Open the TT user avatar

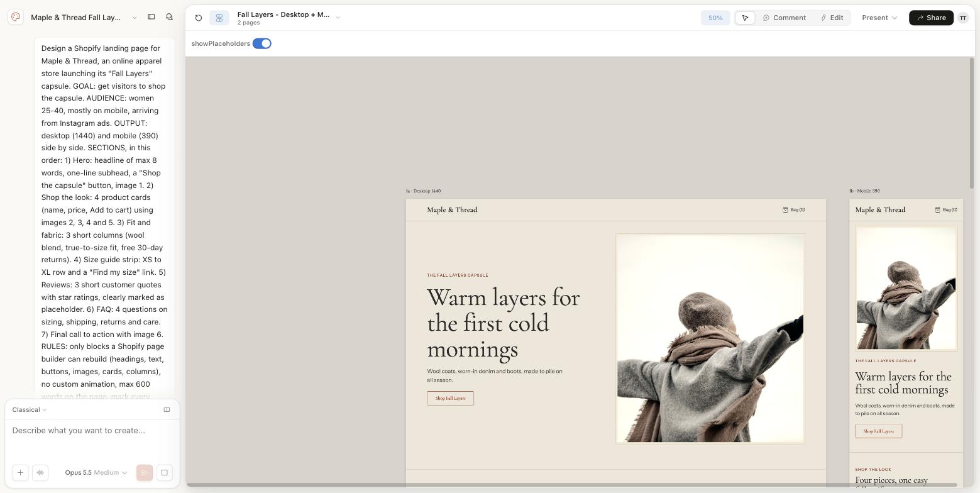click(x=963, y=18)
